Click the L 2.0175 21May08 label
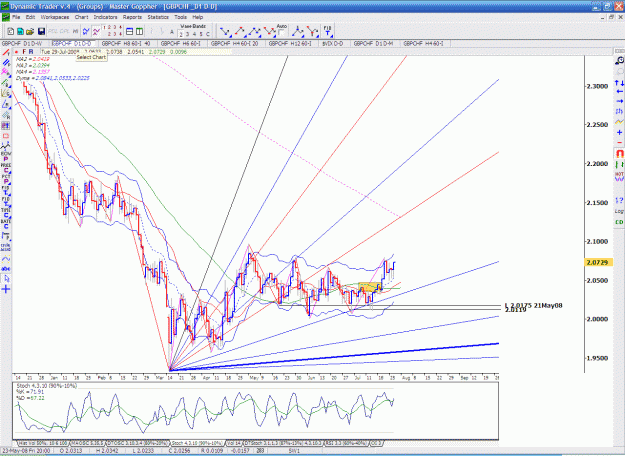Image resolution: width=625 pixels, height=456 pixels. (x=533, y=305)
